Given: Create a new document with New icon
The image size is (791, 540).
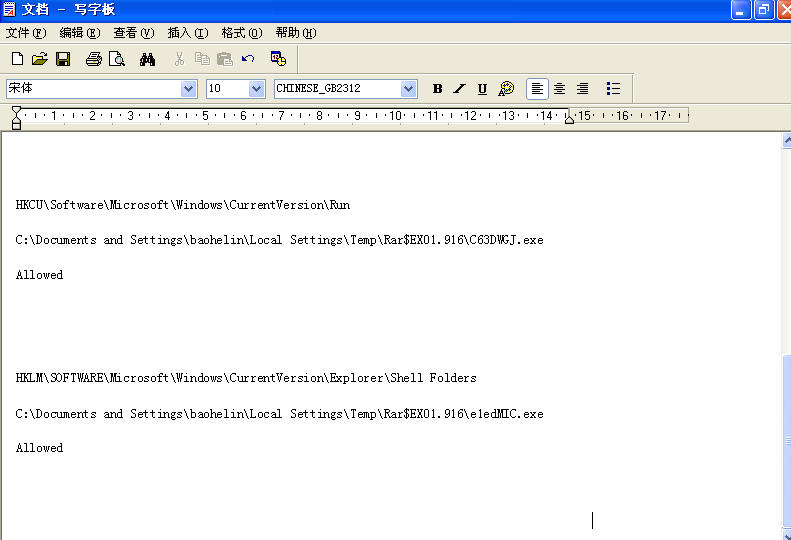Looking at the screenshot, I should click(17, 59).
